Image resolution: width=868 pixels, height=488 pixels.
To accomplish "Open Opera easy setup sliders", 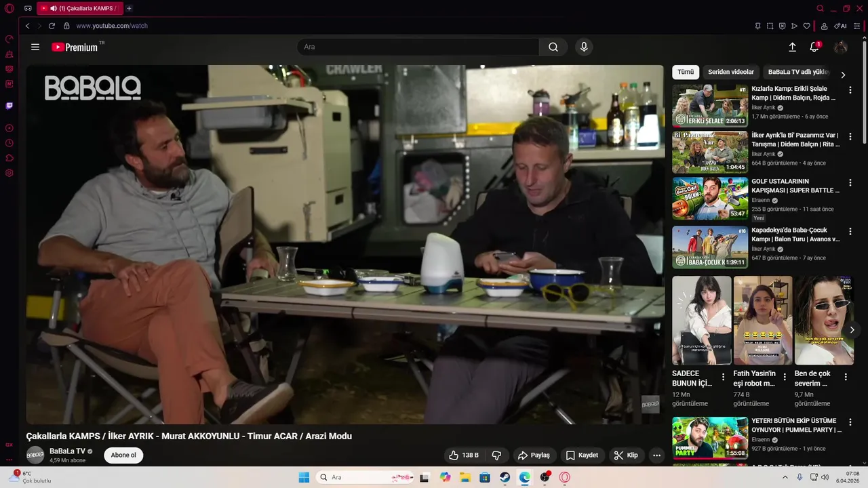I will click(856, 26).
